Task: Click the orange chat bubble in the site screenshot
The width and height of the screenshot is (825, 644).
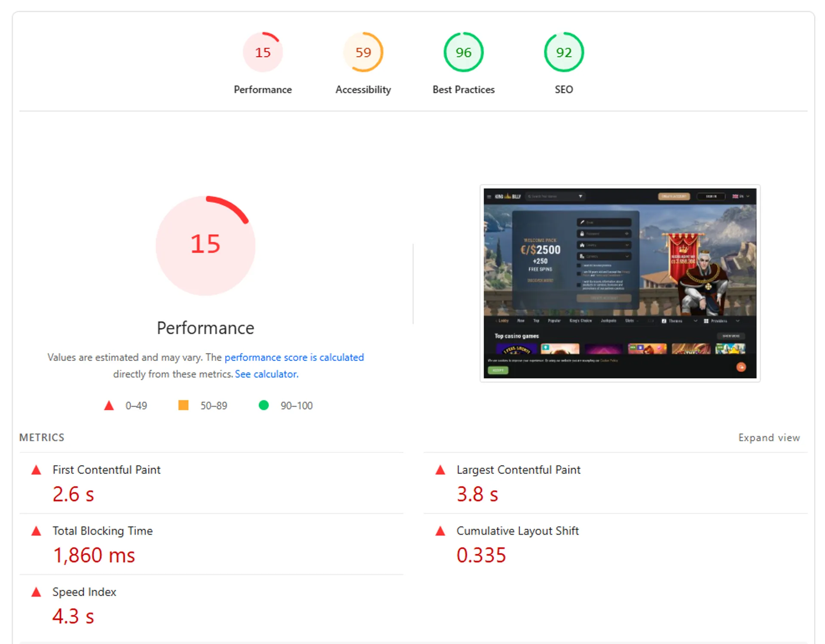Action: [x=741, y=367]
